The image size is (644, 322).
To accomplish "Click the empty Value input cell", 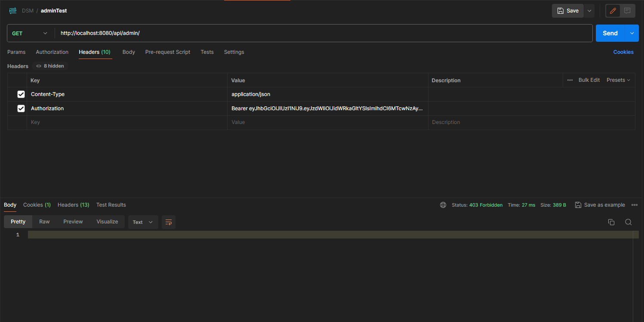I will pyautogui.click(x=327, y=122).
